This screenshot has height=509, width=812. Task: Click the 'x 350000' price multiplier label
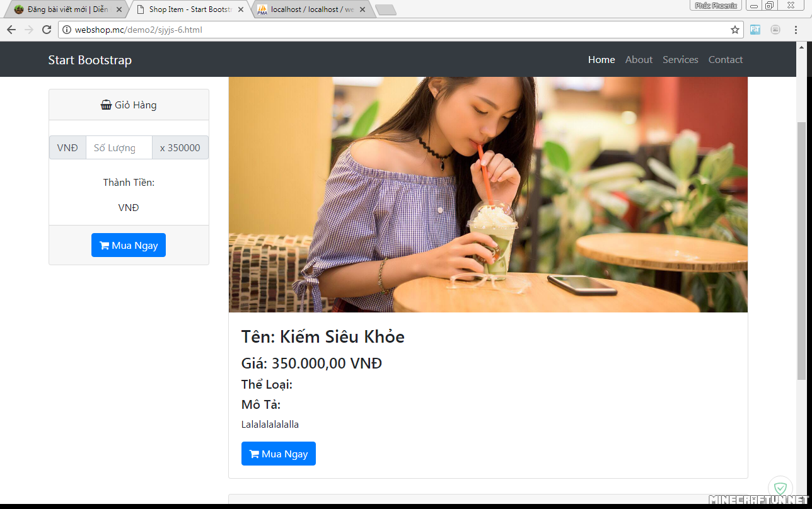(180, 148)
